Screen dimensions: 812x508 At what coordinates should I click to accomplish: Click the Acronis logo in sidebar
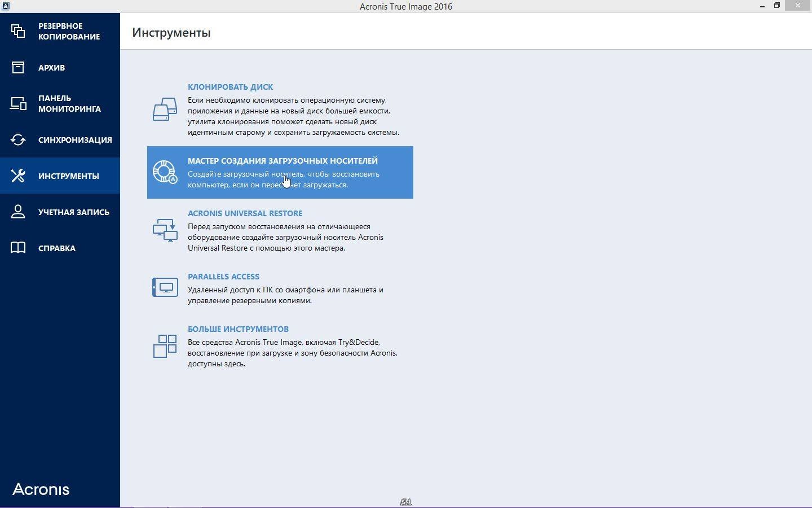coord(41,489)
